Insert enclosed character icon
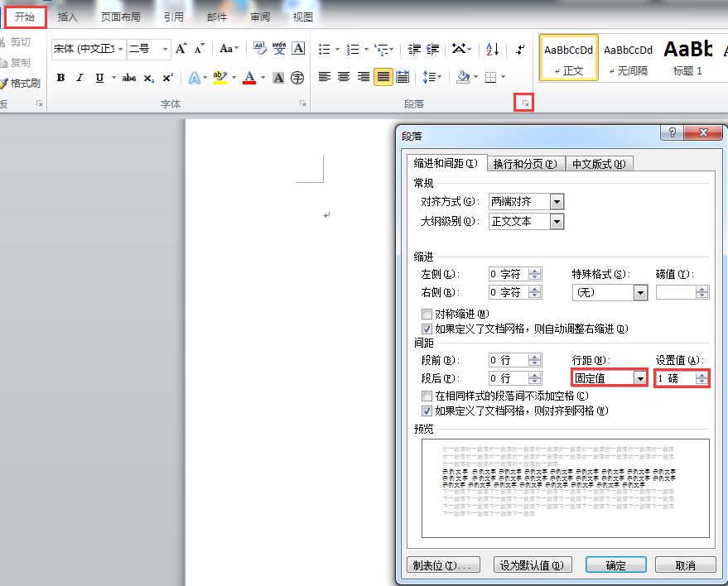 pos(297,78)
